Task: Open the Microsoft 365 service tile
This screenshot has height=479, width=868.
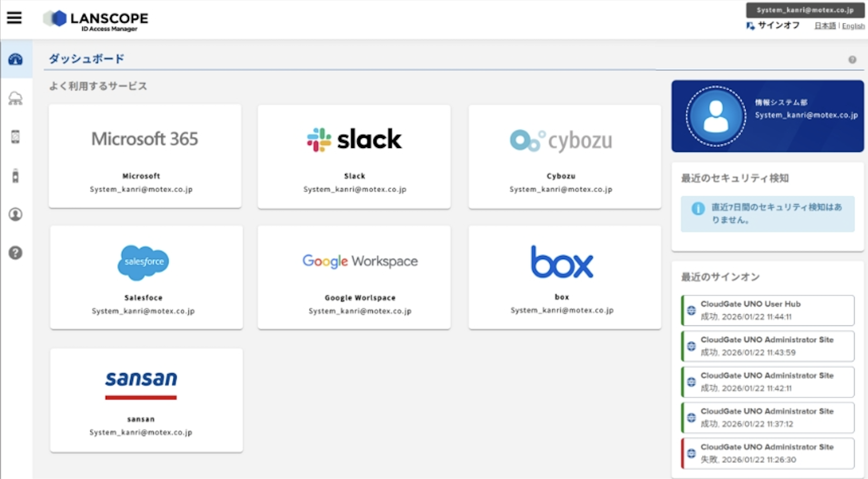Action: (x=145, y=156)
